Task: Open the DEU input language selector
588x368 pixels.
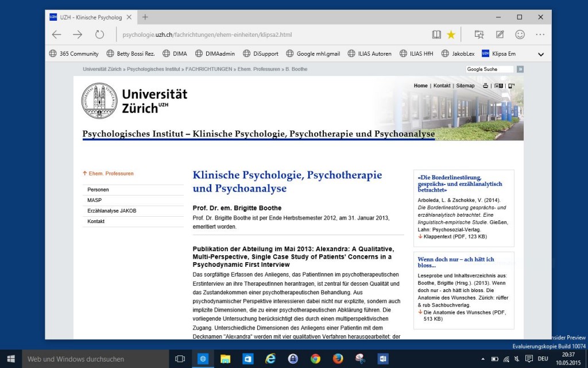Action: click(543, 359)
